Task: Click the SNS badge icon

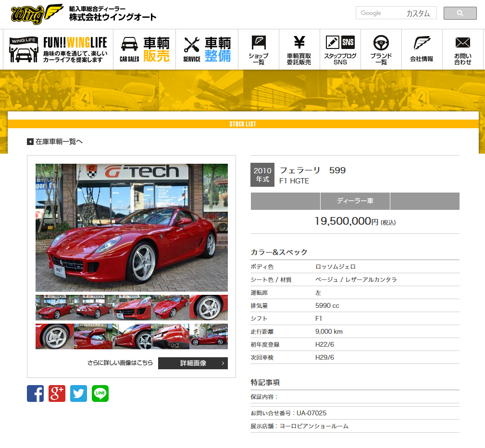Action: pos(348,42)
